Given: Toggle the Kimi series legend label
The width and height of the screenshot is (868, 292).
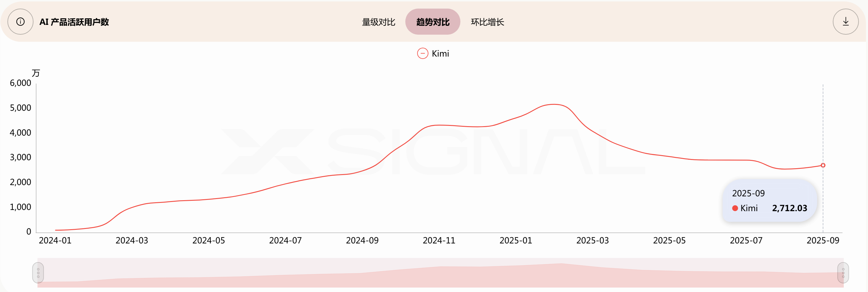Looking at the screenshot, I should (x=440, y=54).
